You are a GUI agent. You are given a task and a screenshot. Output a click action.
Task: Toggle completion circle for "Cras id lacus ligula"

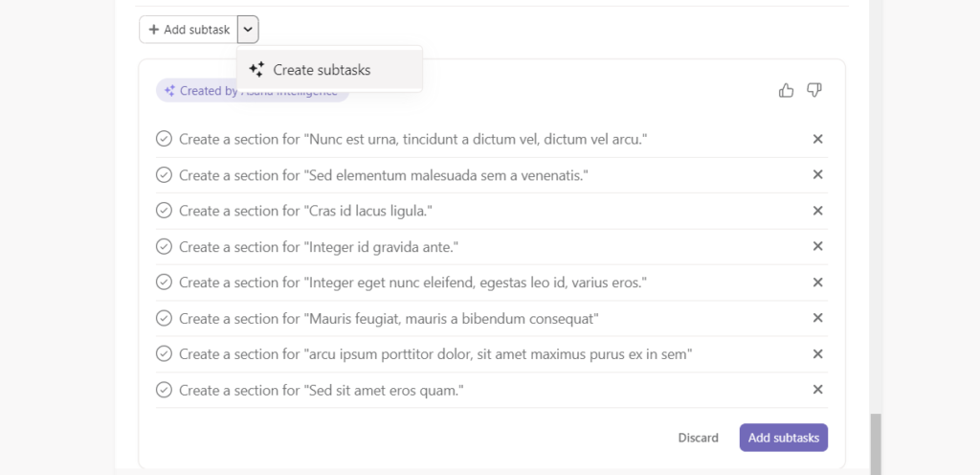point(164,211)
